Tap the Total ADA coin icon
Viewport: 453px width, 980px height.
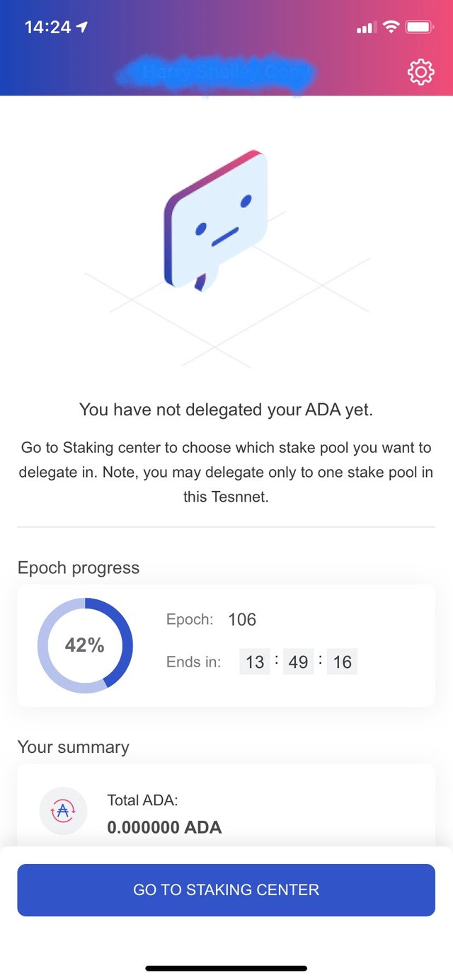[x=63, y=811]
